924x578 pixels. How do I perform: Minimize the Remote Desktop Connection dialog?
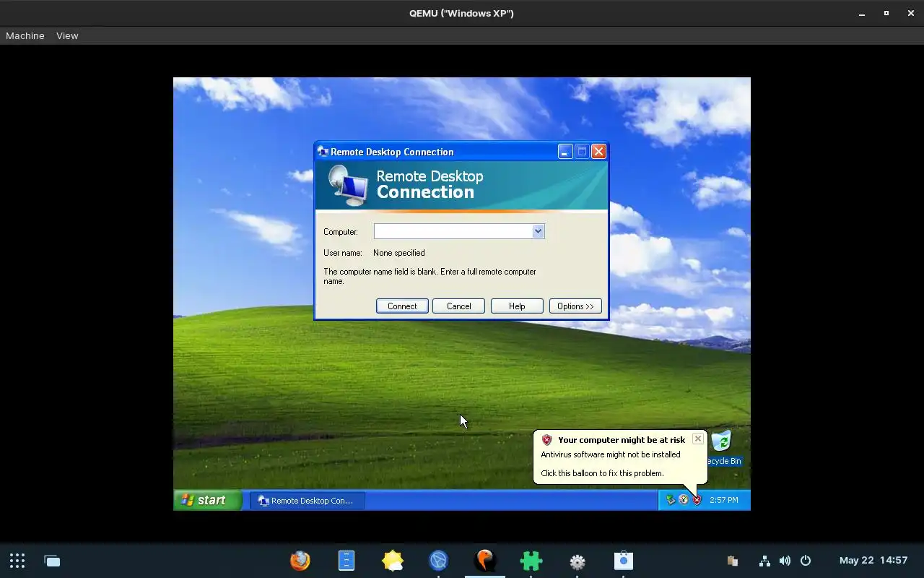point(565,151)
